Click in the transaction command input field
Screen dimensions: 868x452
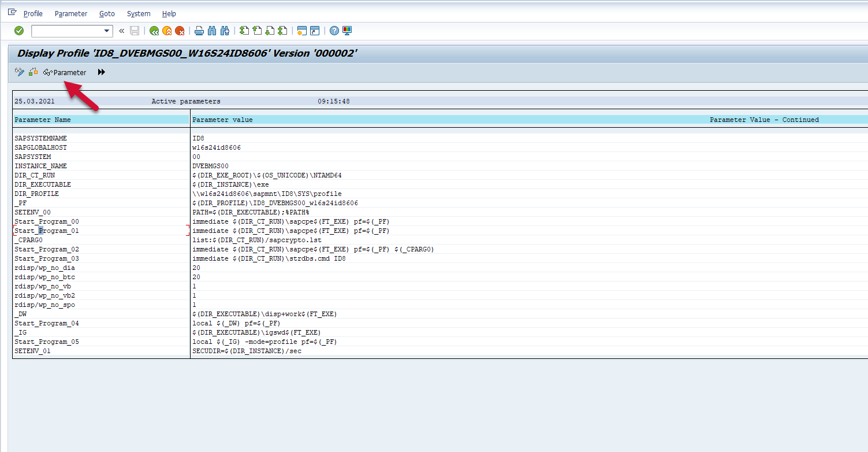click(x=66, y=31)
